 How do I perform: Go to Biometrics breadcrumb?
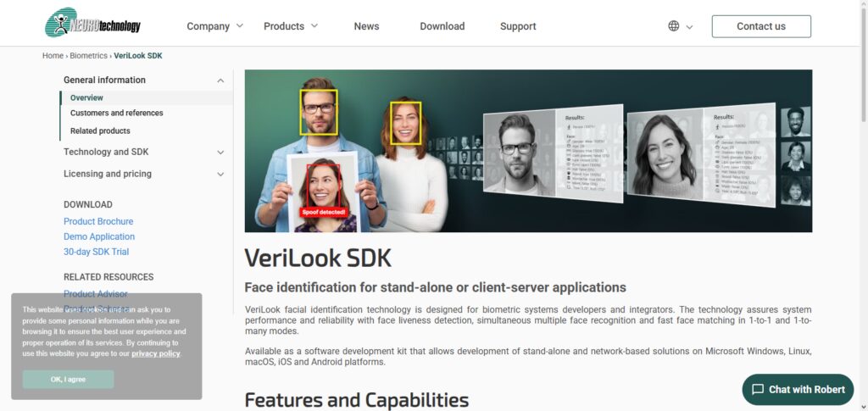pyautogui.click(x=88, y=55)
